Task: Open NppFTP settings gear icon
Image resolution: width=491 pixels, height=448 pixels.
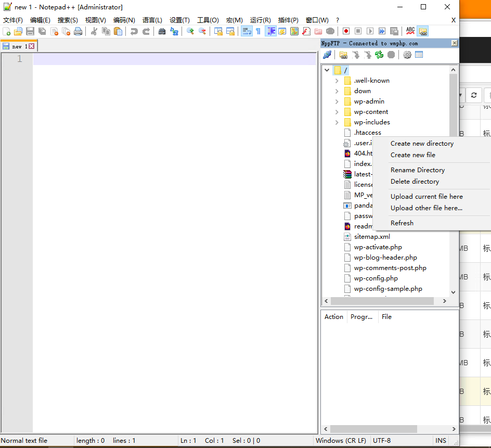Action: click(x=407, y=55)
